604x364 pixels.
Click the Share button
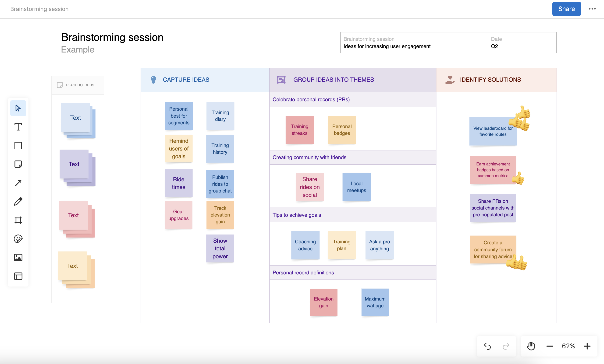pyautogui.click(x=566, y=9)
